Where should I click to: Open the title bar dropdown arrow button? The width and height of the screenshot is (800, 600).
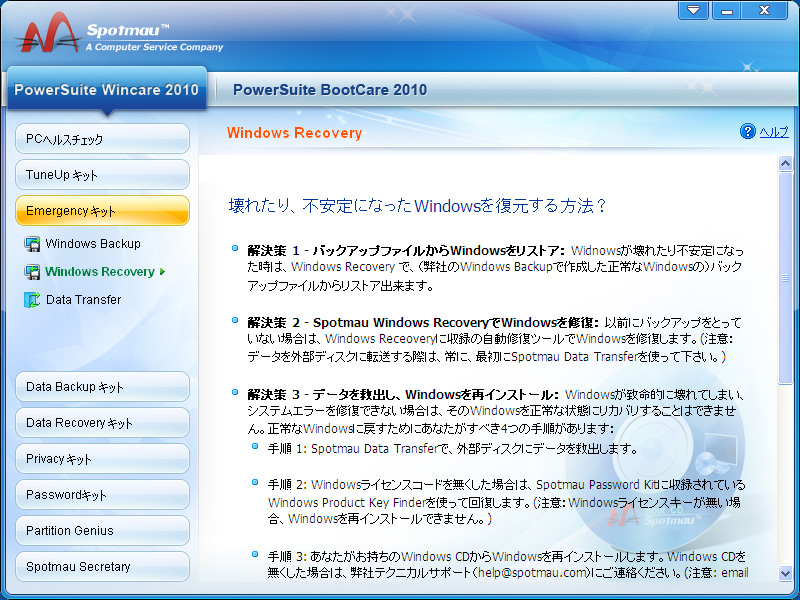coord(693,10)
